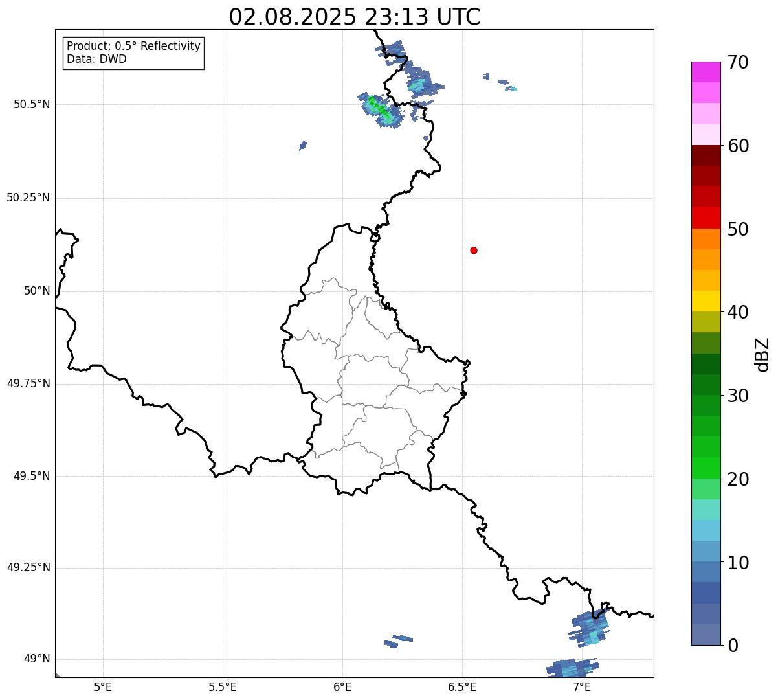This screenshot has height=700, width=778.
Task: Click the "6°E" longitude label
Action: click(342, 686)
